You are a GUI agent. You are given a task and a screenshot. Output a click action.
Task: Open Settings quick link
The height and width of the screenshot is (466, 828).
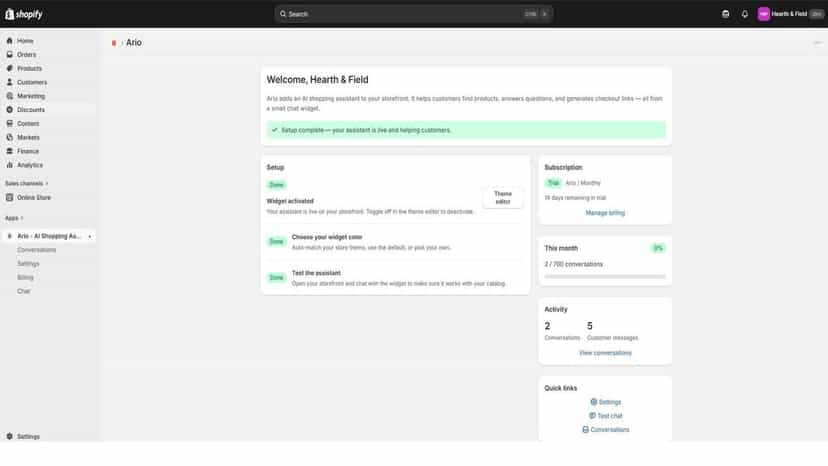(606, 402)
